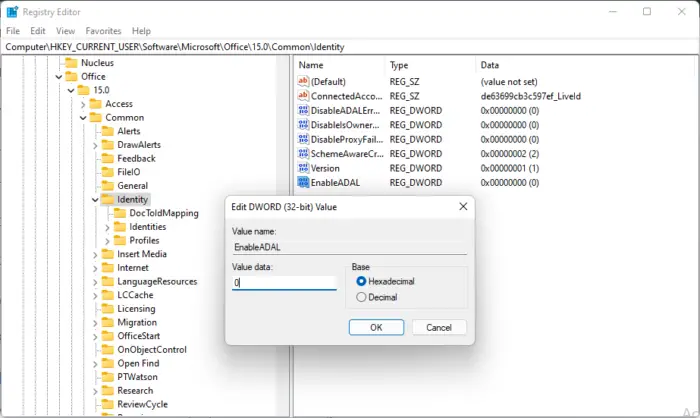Select the (Default) string value icon

coord(303,81)
